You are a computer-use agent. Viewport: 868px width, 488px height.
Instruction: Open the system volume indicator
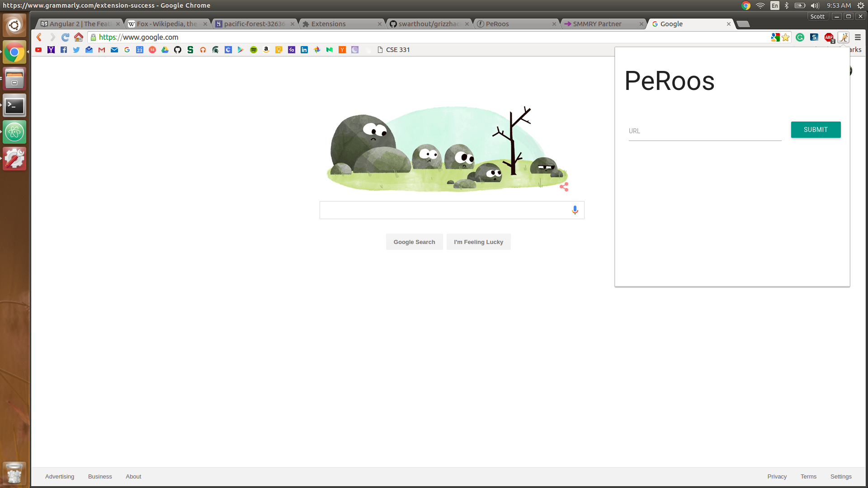coord(815,5)
